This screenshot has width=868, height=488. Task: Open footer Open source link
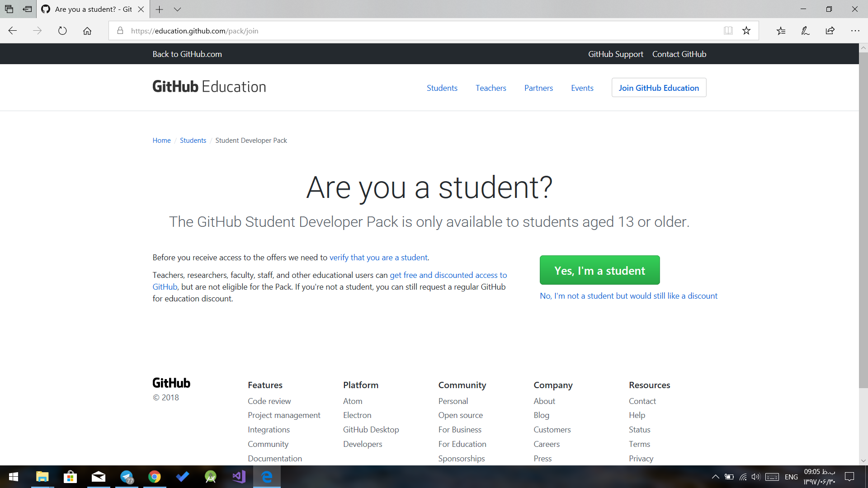[x=460, y=415]
